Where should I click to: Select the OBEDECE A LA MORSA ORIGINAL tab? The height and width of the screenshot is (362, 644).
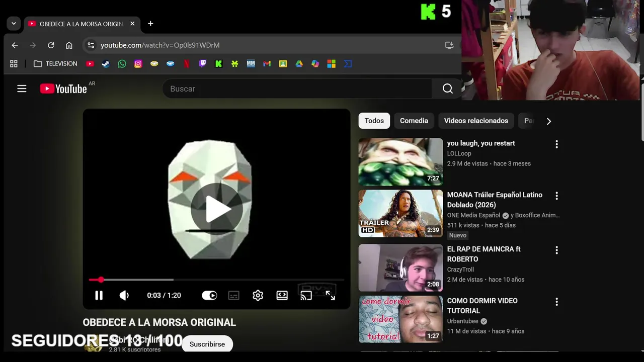pos(82,24)
